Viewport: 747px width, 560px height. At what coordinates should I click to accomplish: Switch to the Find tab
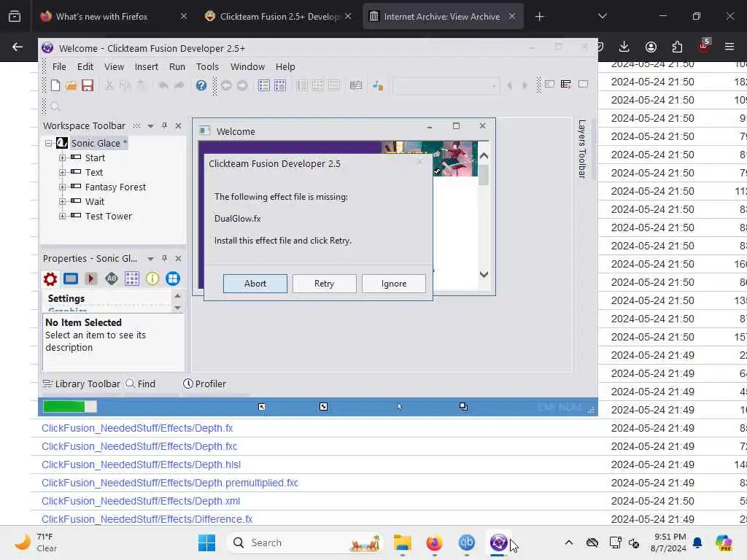141,384
